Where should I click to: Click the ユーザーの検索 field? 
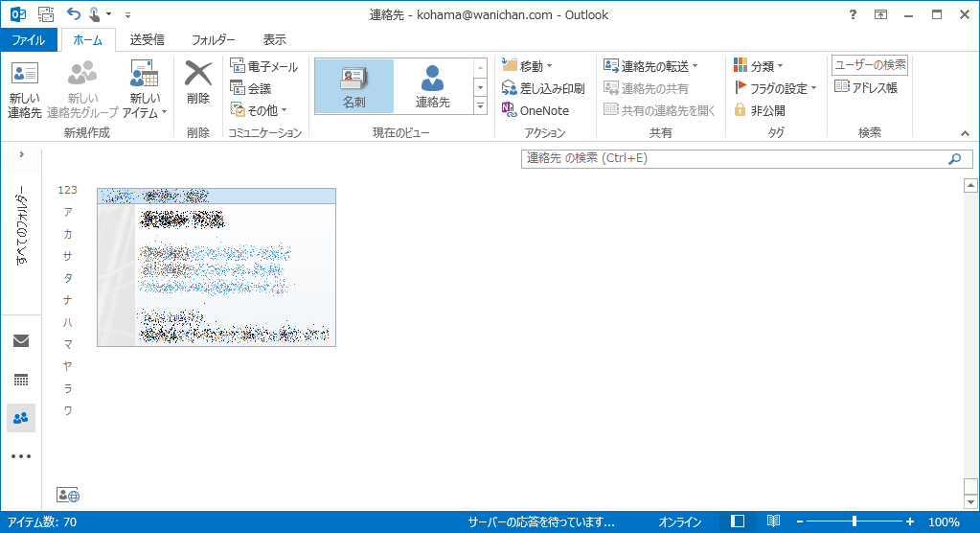coord(870,64)
